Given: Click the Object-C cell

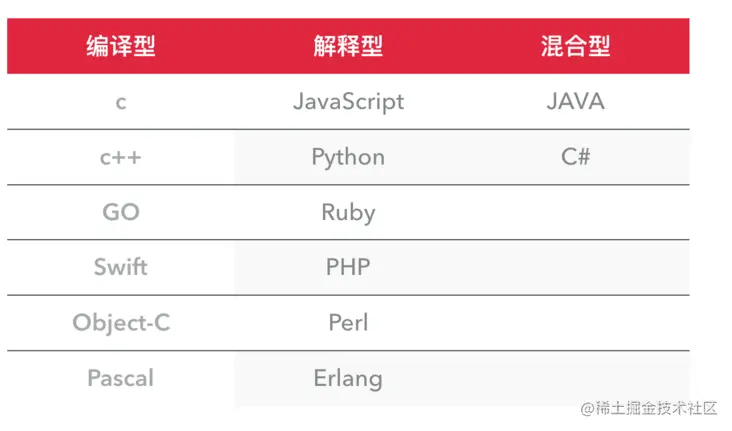Looking at the screenshot, I should point(121,323).
